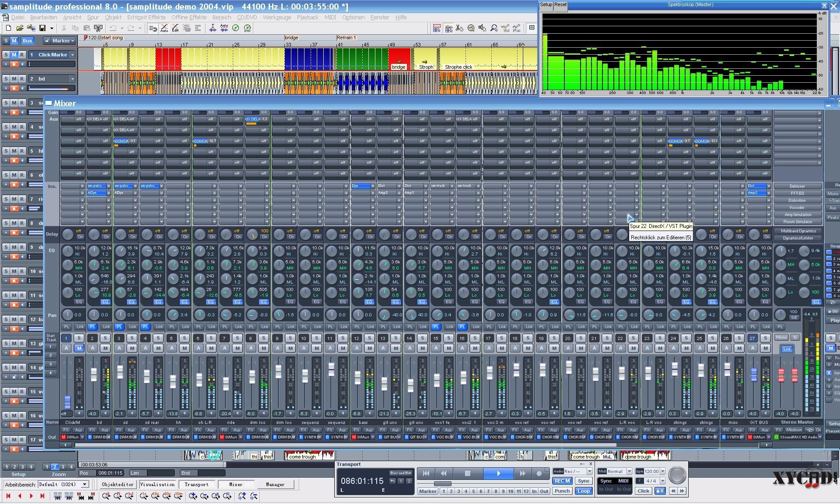Click the zoom 10m magnifier icon
This screenshot has width=840, height=504.
178,496
